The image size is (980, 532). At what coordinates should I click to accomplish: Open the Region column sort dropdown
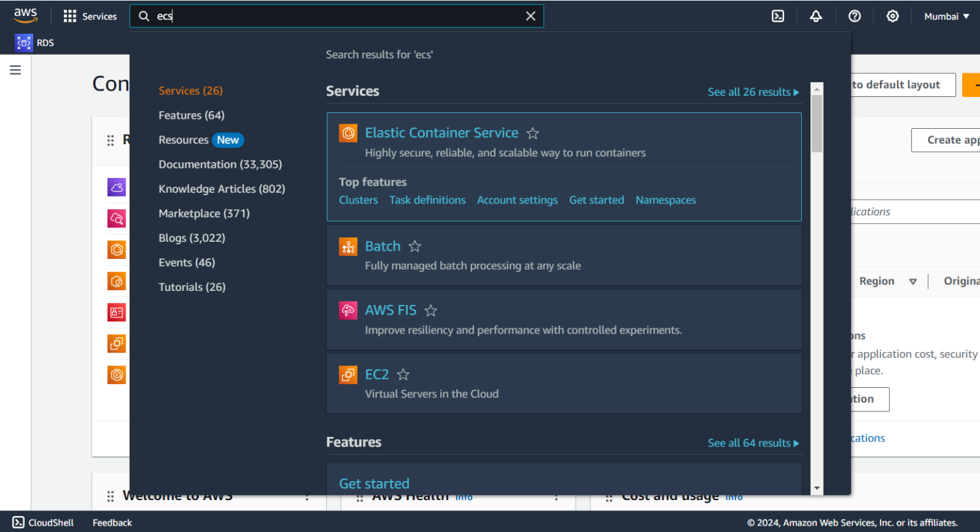[x=913, y=281]
